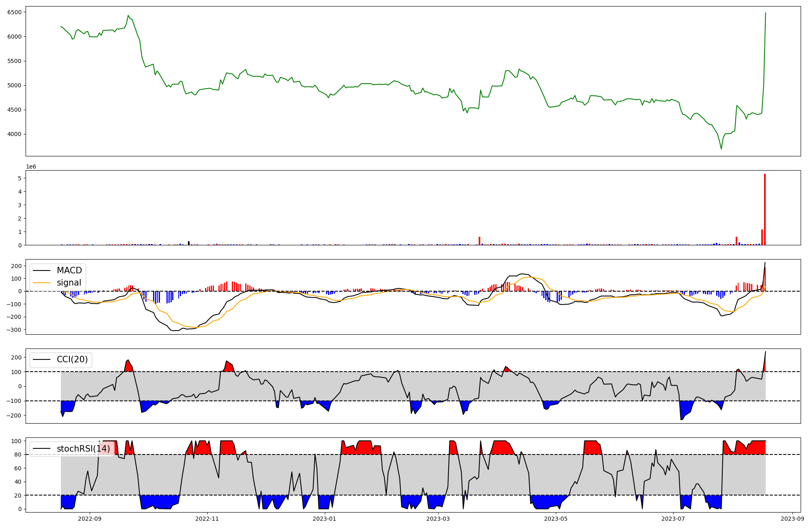812x528 pixels.
Task: Click the MACD legend entry
Action: coord(69,270)
